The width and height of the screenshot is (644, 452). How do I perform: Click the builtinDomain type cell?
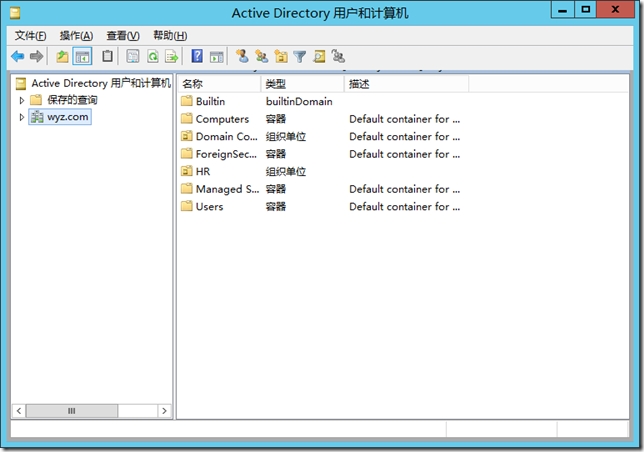tap(299, 101)
